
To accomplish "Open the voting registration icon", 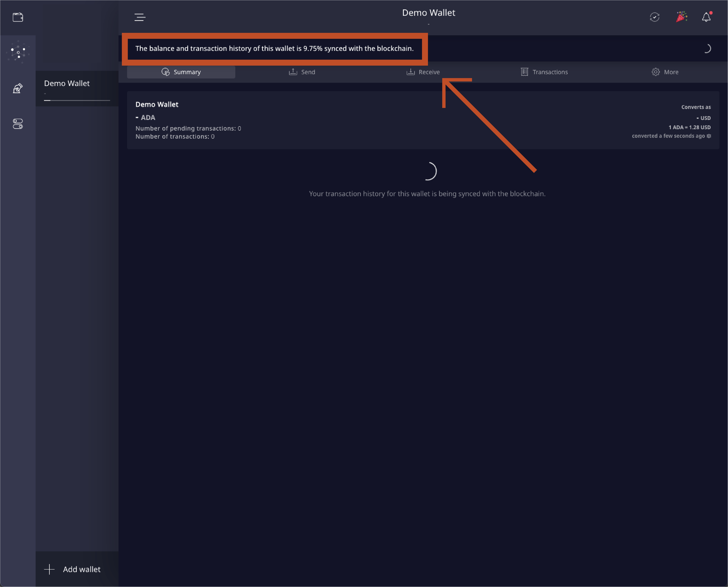I will (18, 88).
